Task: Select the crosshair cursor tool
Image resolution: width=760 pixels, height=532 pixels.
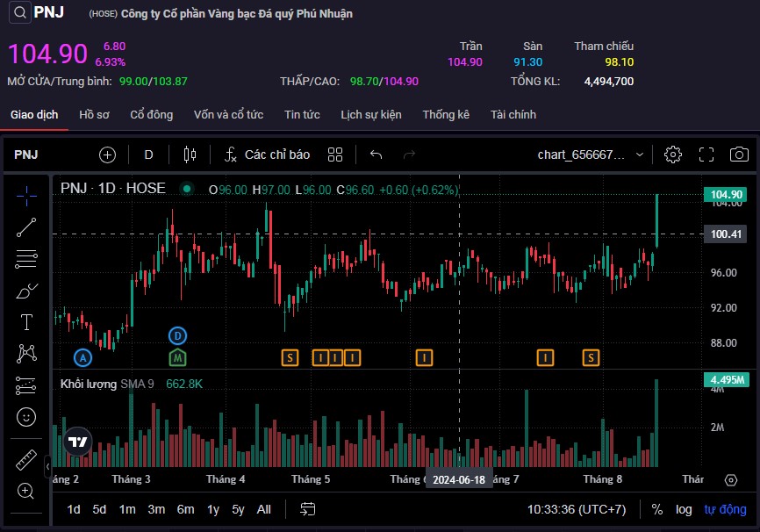Action: (26, 195)
